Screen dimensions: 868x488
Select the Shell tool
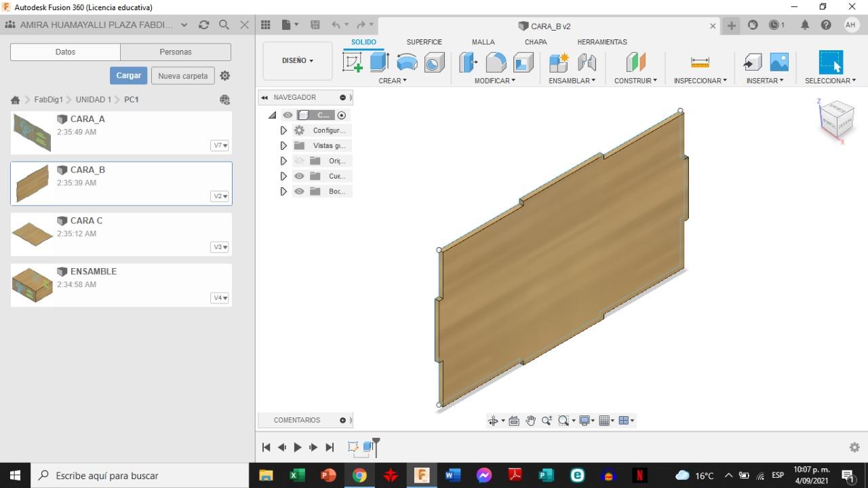pyautogui.click(x=523, y=62)
